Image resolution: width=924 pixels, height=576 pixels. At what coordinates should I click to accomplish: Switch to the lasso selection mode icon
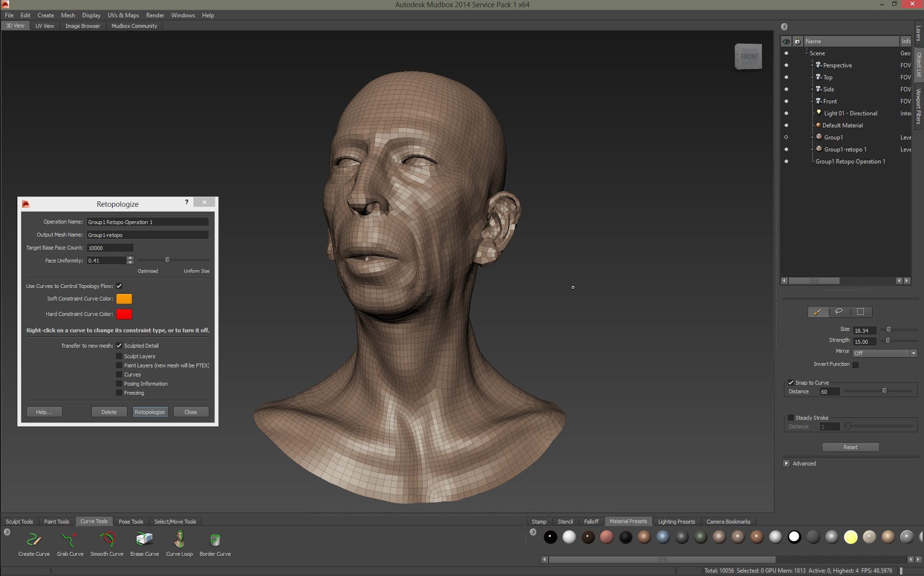pyautogui.click(x=839, y=312)
